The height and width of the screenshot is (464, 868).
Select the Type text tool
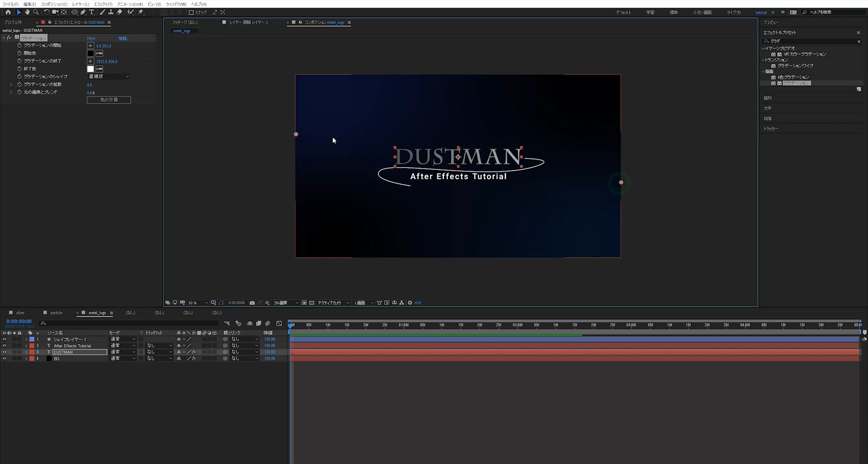click(x=92, y=12)
